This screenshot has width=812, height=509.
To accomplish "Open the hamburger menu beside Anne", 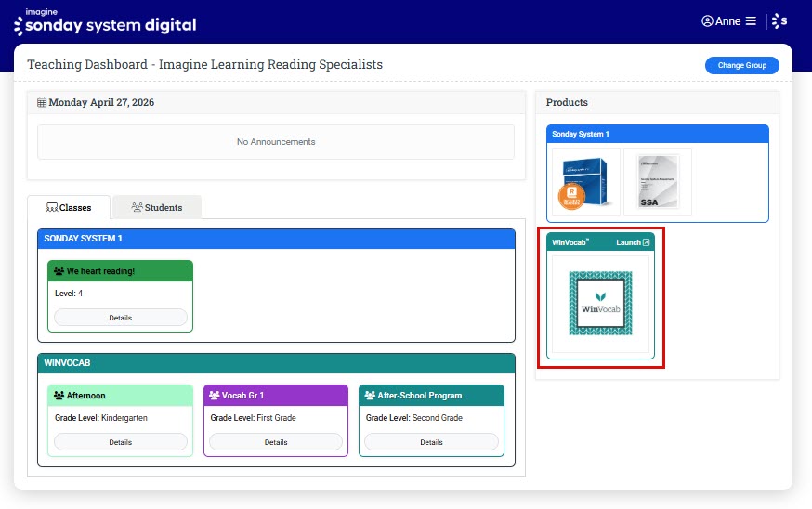I will (x=751, y=21).
